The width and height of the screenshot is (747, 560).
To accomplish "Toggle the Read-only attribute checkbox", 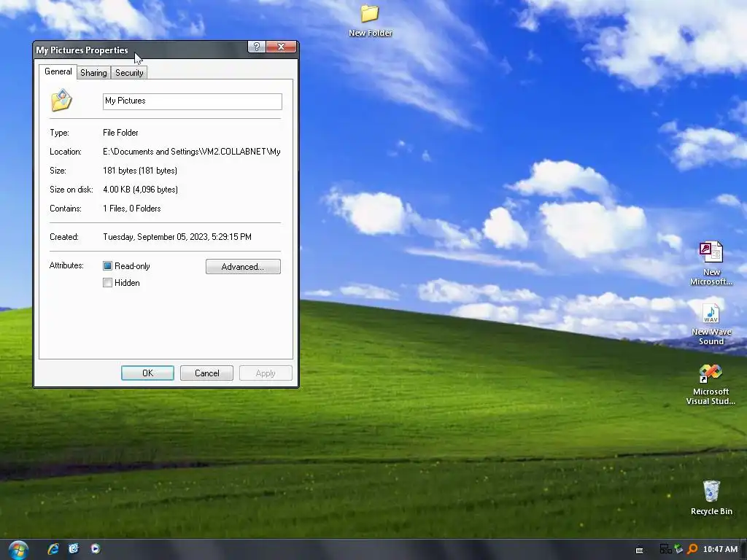I will 108,265.
